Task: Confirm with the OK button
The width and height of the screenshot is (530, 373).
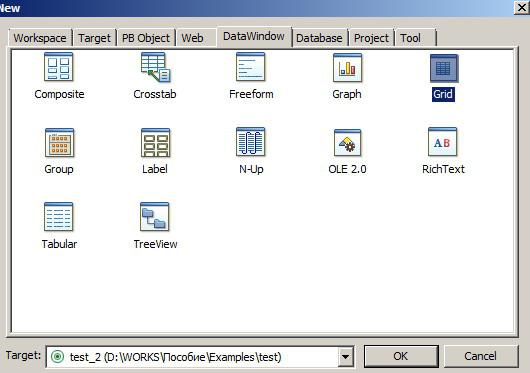Action: [x=401, y=356]
